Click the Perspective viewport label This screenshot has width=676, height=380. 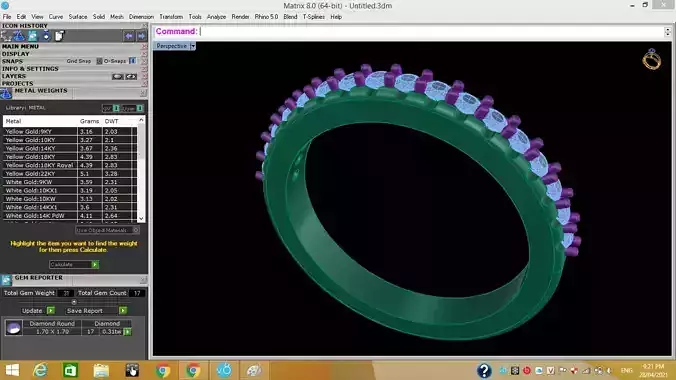pyautogui.click(x=171, y=46)
